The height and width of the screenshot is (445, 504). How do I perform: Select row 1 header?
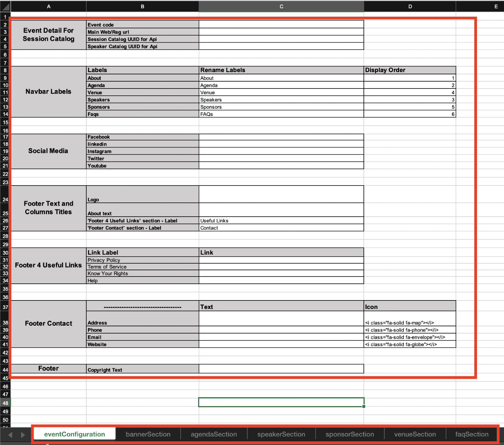pyautogui.click(x=5, y=17)
